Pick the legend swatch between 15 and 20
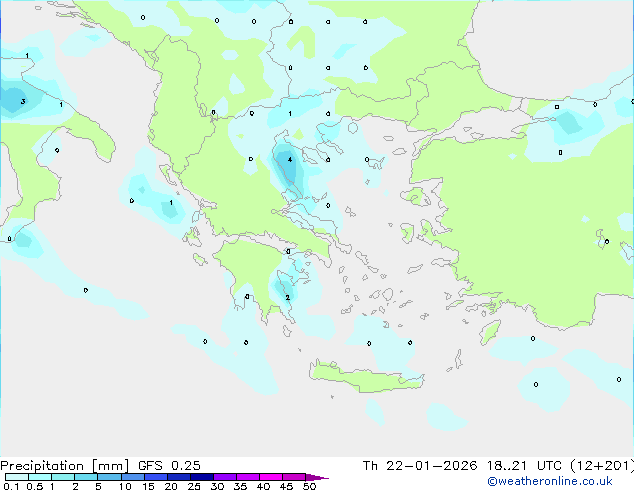 coord(156,477)
